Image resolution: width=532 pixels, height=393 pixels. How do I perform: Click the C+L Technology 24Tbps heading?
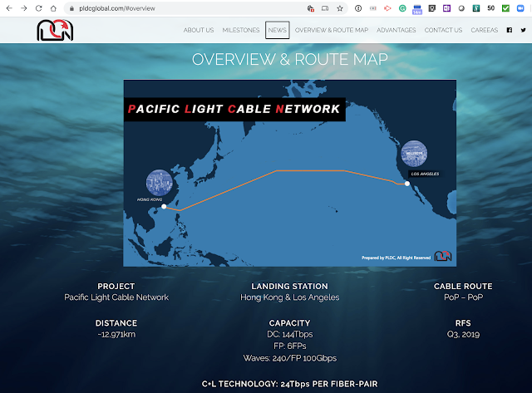290,384
